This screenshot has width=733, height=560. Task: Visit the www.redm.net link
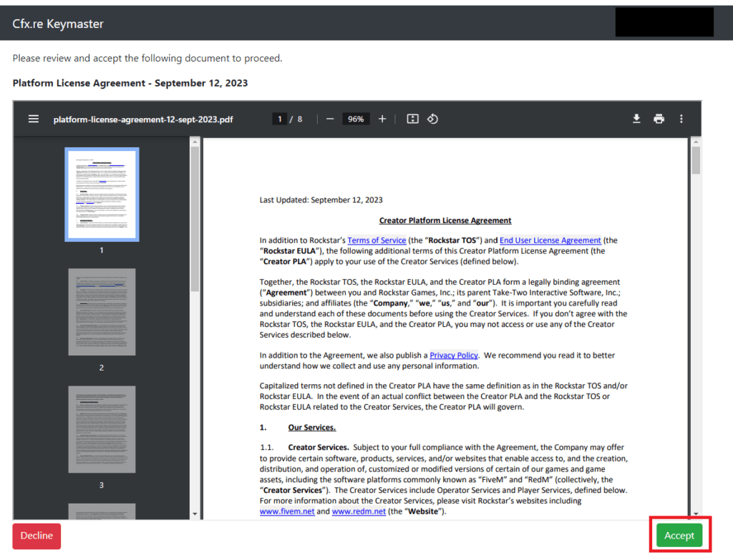click(359, 511)
